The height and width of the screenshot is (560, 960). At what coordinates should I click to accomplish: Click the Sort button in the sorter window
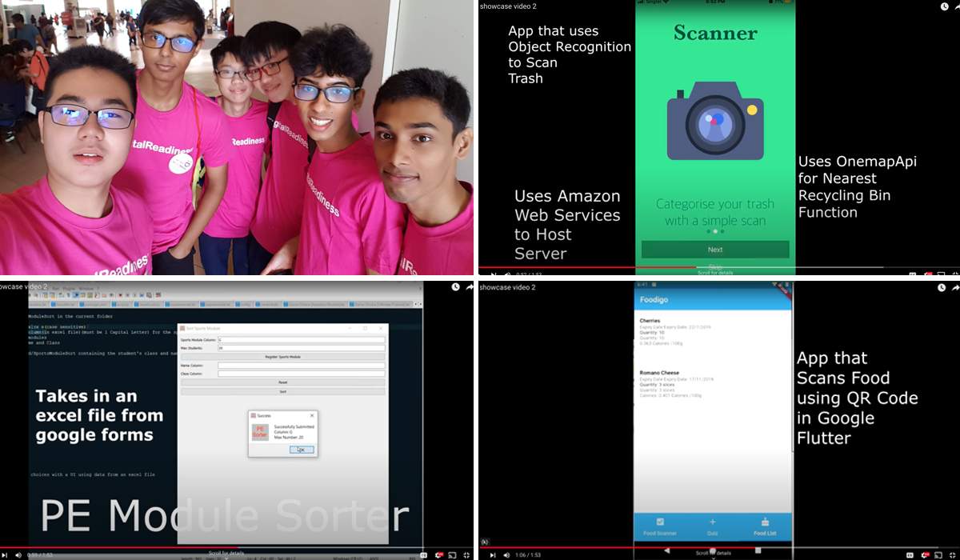point(282,392)
